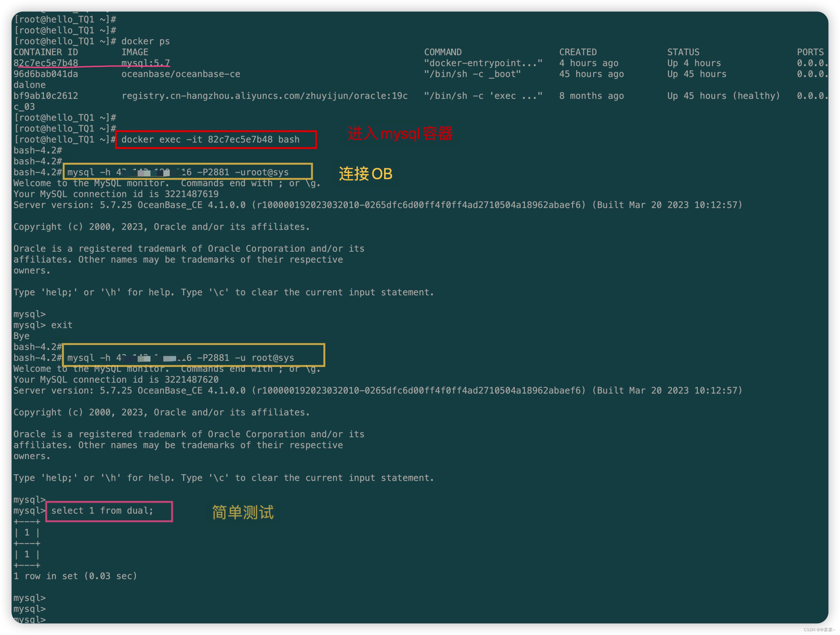The width and height of the screenshot is (840, 635).
Task: Click the 'docker ps' command text
Action: pyautogui.click(x=145, y=41)
